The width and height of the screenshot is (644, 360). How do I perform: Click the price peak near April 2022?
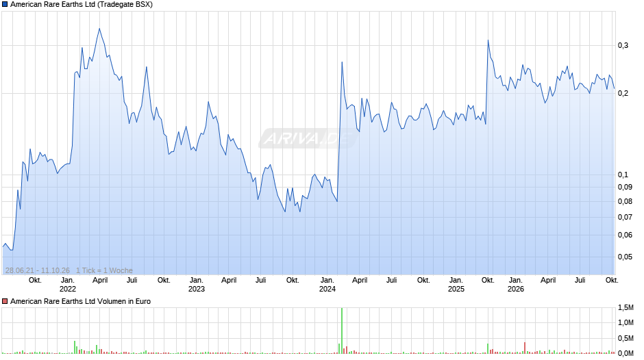99,29
